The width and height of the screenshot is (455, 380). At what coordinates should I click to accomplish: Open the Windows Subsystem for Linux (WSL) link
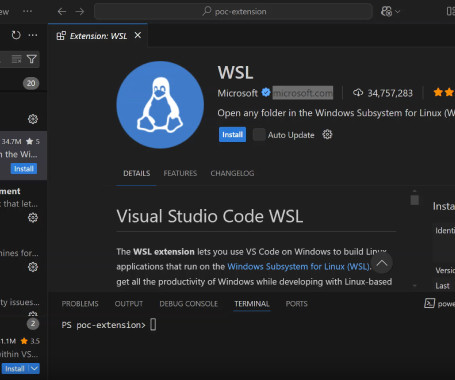[x=299, y=267]
